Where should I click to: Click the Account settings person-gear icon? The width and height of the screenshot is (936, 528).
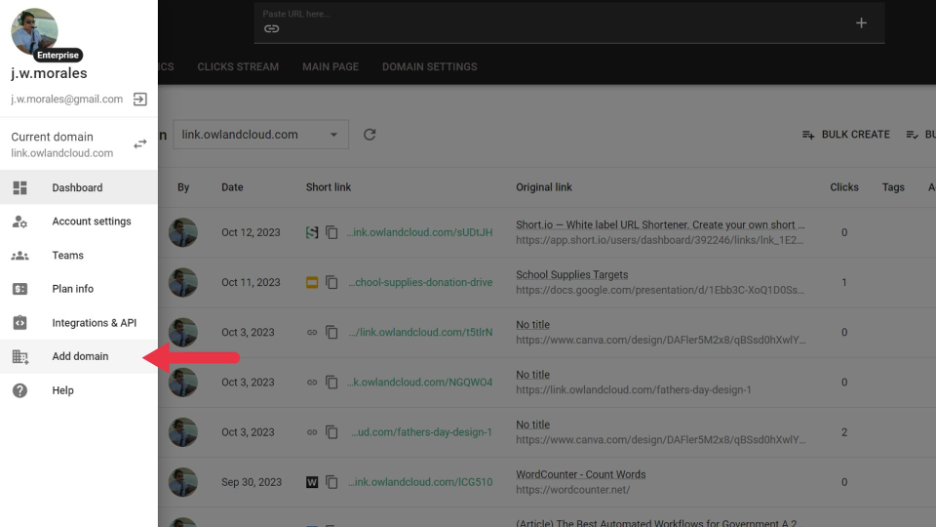(20, 222)
